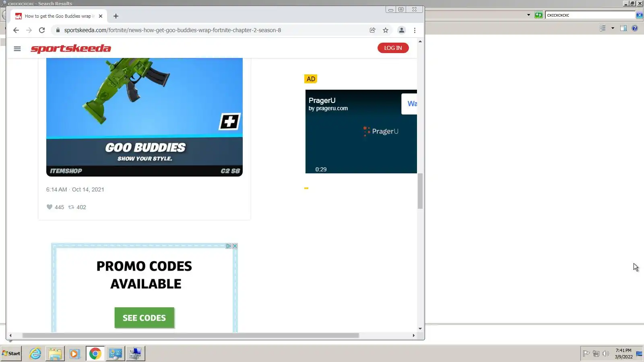
Task: Share this page icon in address bar
Action: (372, 30)
